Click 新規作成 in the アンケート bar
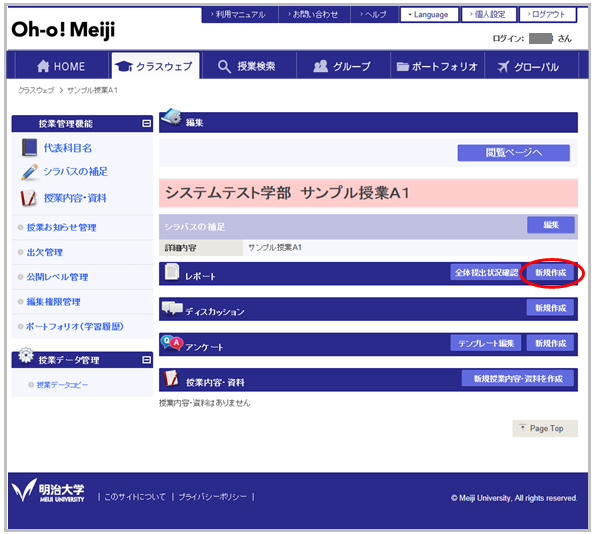Image resolution: width=596 pixels, height=534 pixels. point(550,343)
